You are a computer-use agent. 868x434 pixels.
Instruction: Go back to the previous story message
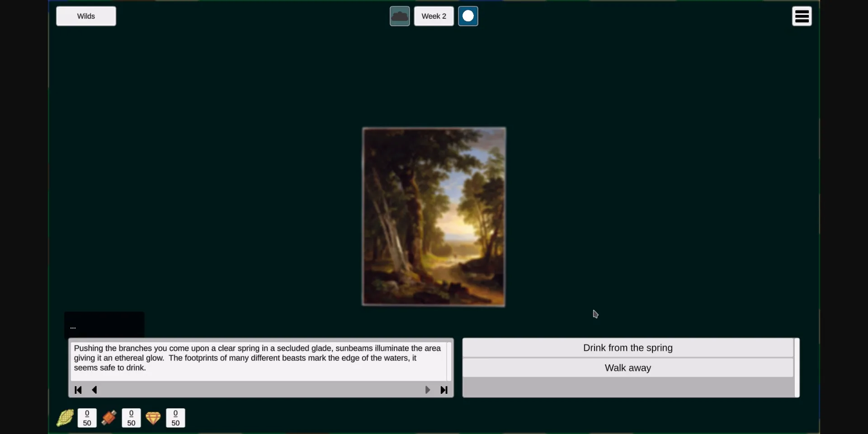94,390
